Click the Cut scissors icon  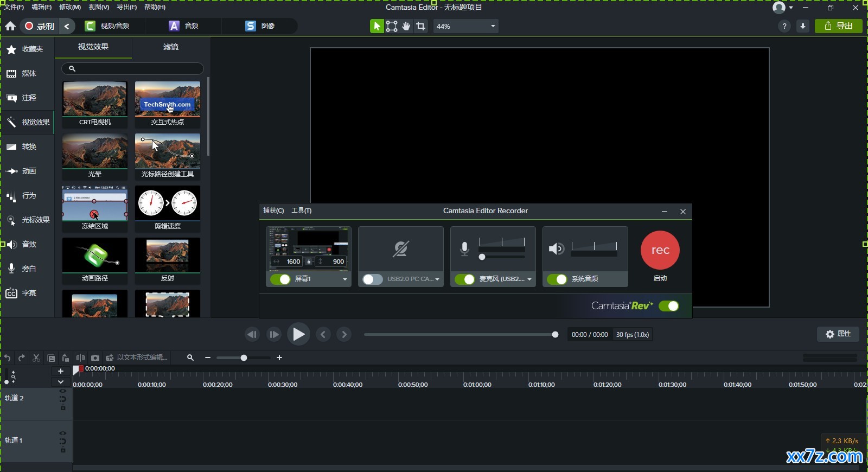pos(36,358)
